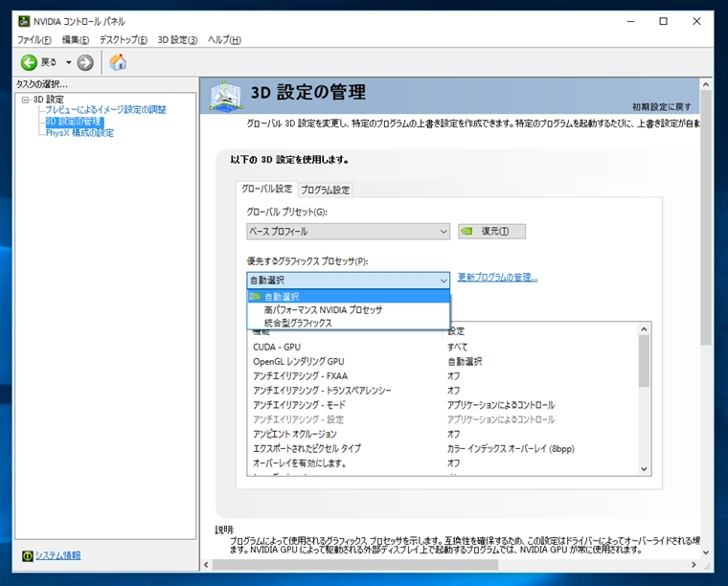This screenshot has height=586, width=728.
Task: Click horizontal scrollbar right arrow
Action: [694, 565]
